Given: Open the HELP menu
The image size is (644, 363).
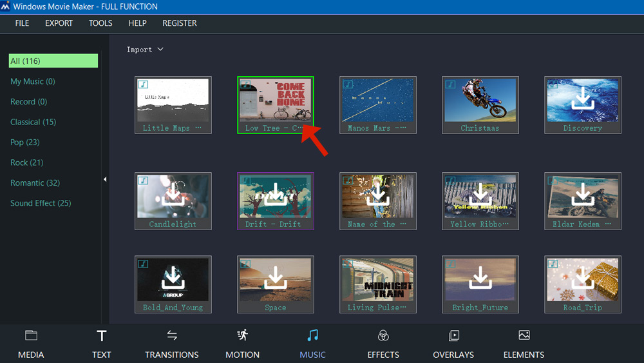Looking at the screenshot, I should [x=137, y=23].
